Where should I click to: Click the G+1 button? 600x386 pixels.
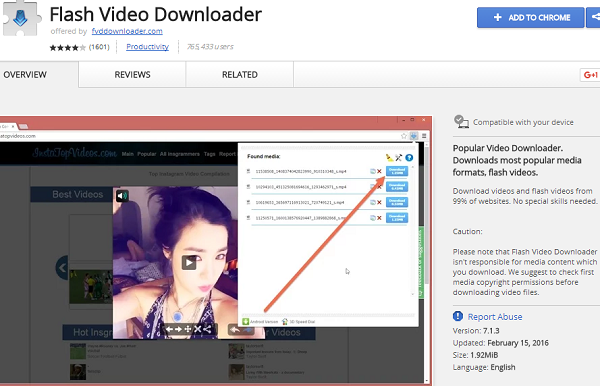point(590,75)
